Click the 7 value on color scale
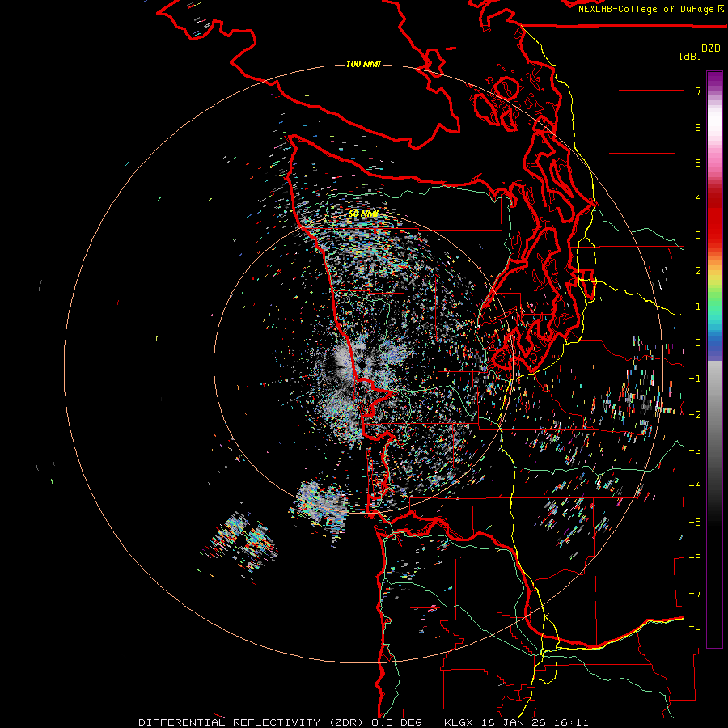This screenshot has height=728, width=728. (x=698, y=91)
